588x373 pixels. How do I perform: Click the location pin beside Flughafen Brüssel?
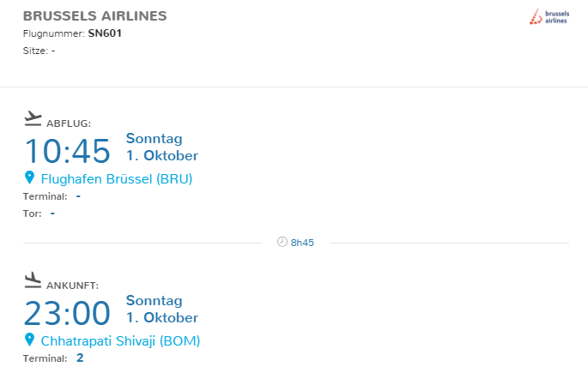(x=29, y=178)
